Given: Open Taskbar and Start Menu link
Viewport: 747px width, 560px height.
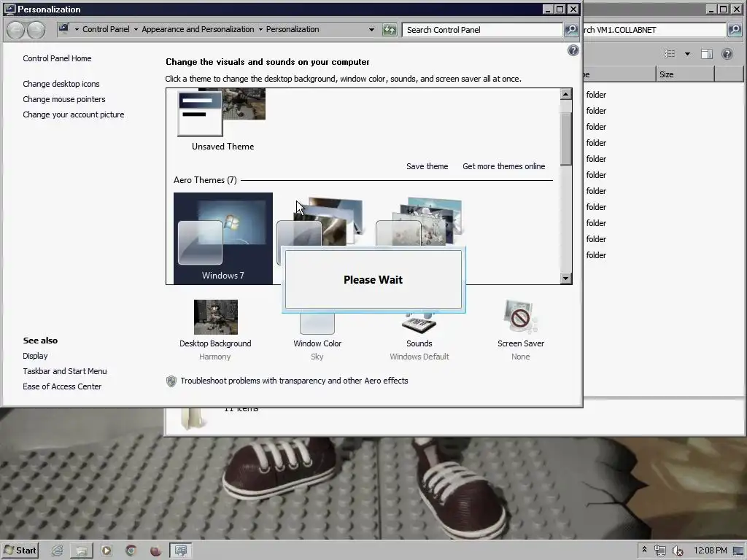Looking at the screenshot, I should click(65, 371).
